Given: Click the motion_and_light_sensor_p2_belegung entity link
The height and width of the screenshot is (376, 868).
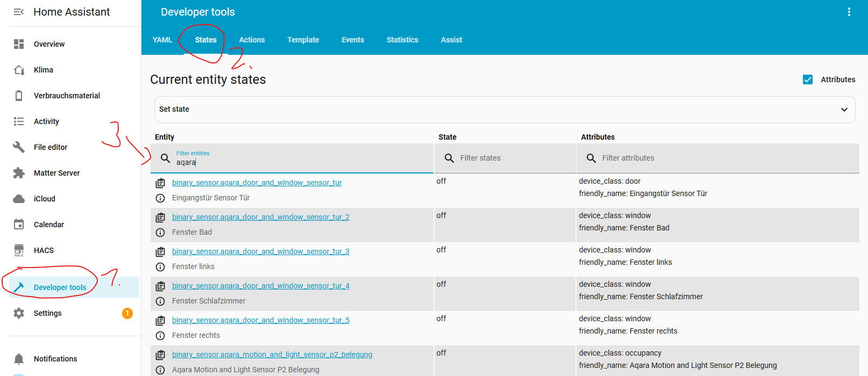Looking at the screenshot, I should click(272, 355).
